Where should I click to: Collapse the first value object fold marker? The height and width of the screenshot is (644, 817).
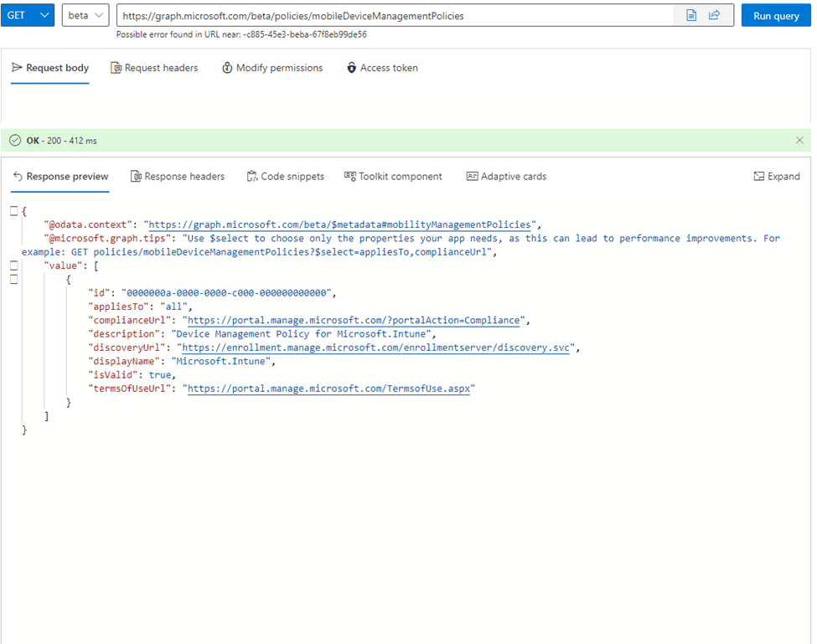14,280
